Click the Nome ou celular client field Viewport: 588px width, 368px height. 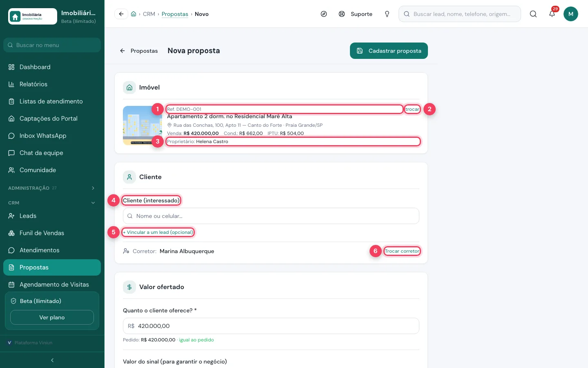point(271,216)
